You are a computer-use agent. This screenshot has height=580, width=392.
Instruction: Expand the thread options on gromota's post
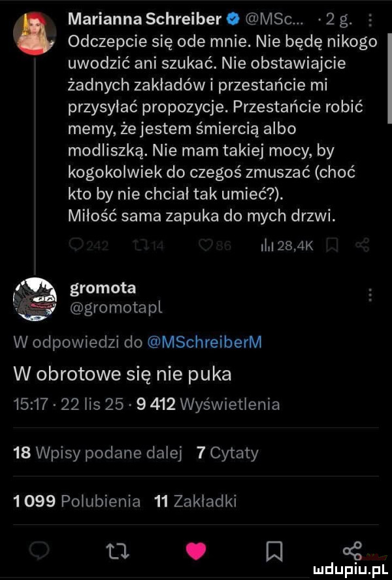pyautogui.click(x=370, y=294)
